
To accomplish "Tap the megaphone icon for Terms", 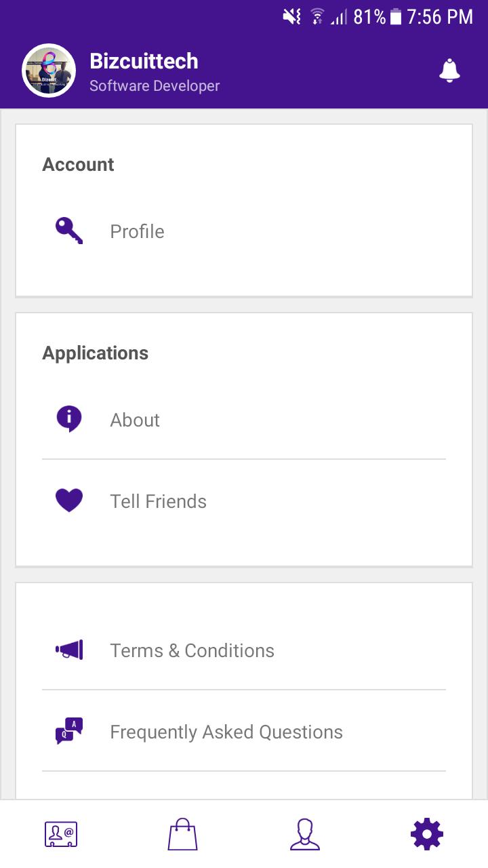I will pos(69,650).
